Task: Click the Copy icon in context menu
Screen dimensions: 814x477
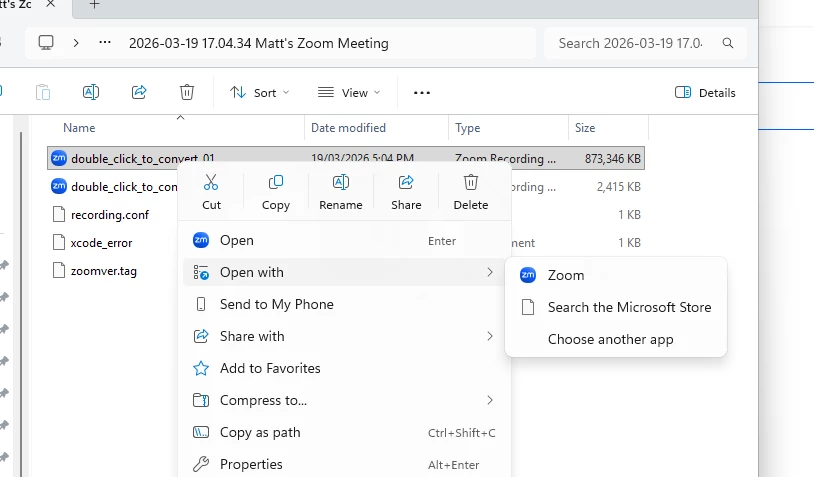Action: [276, 182]
